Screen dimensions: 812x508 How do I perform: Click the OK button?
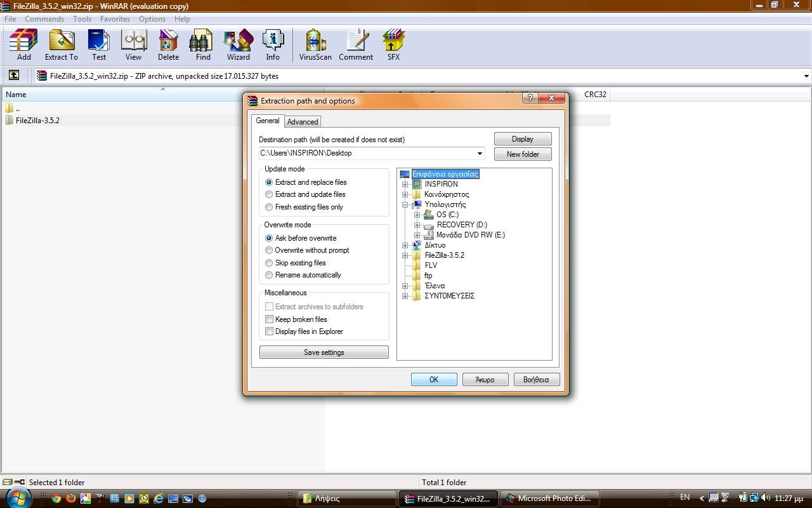[434, 380]
